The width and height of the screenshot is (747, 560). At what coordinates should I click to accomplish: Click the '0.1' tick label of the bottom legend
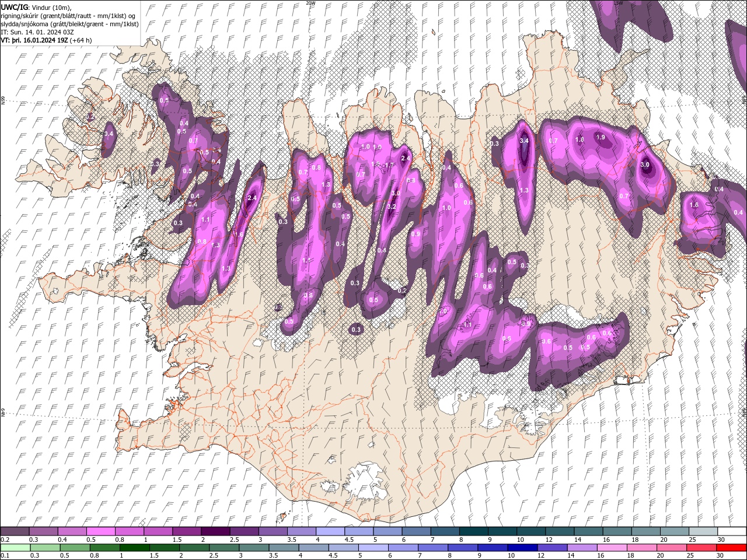5,556
